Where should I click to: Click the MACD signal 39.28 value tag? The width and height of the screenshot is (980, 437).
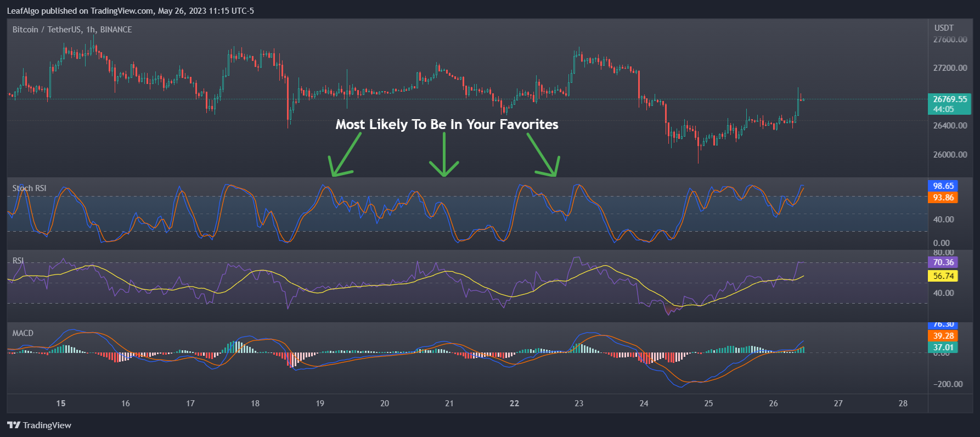tap(943, 336)
